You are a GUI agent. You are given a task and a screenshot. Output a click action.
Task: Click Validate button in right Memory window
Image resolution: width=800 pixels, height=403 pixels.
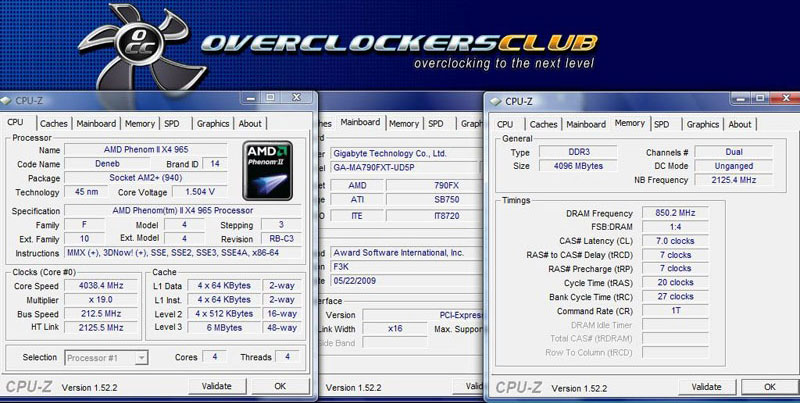click(x=707, y=387)
